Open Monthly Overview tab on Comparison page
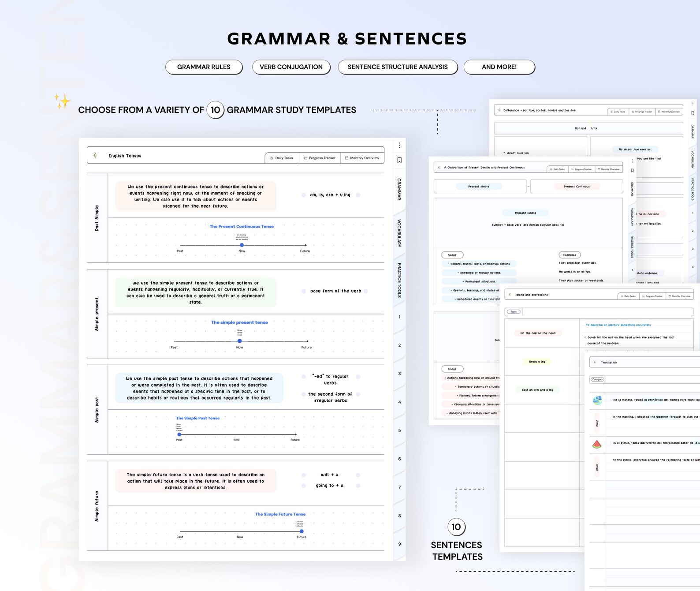 pyautogui.click(x=609, y=169)
